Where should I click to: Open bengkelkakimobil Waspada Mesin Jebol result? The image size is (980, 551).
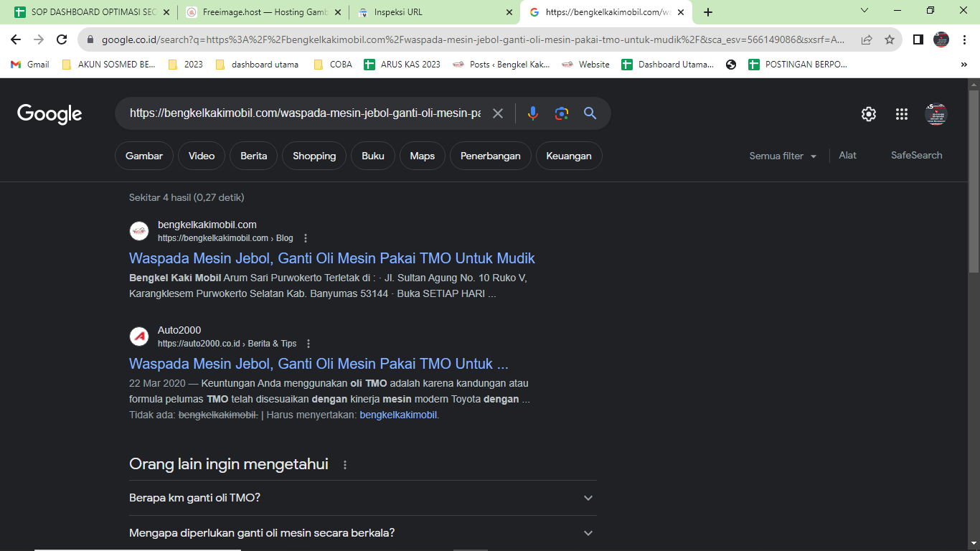point(332,258)
